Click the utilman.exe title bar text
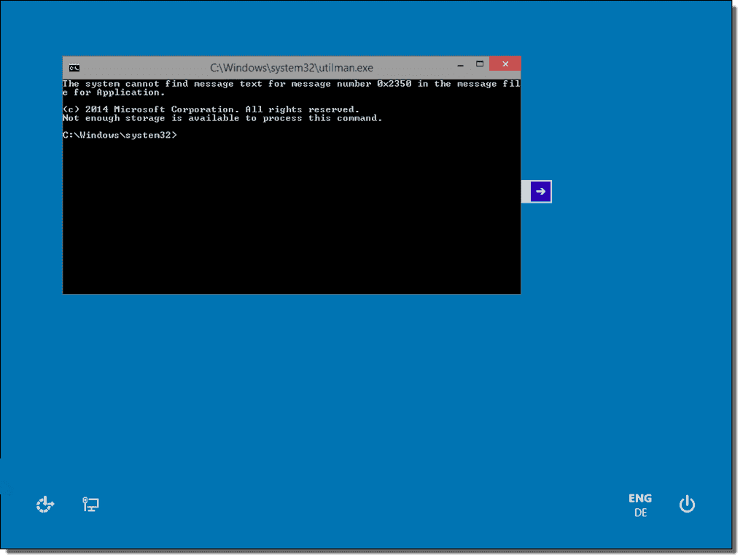This screenshot has width=743, height=560. coord(291,68)
